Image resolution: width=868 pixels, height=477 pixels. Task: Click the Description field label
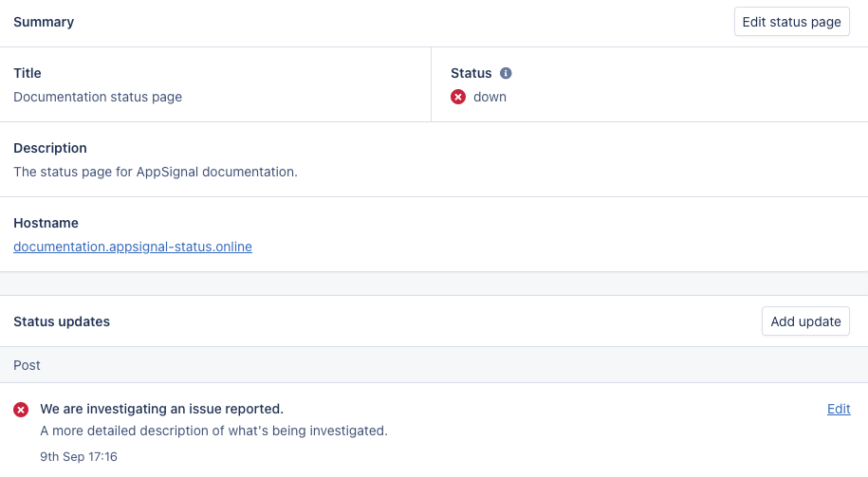tap(50, 148)
